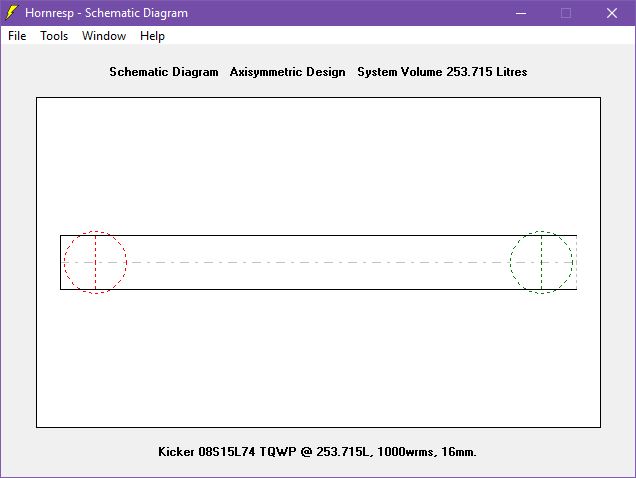Open the Help menu
Image resolution: width=636 pixels, height=478 pixels.
point(152,36)
